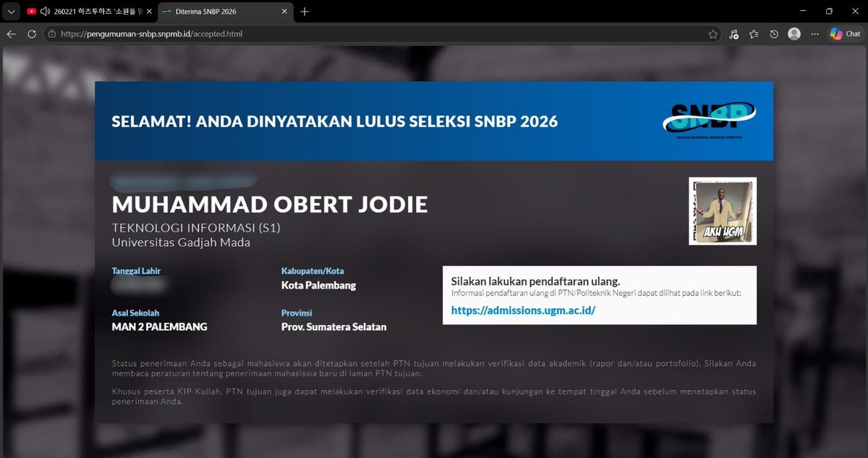Click 'Silakan lakukan pendaftaran ulang.' heading
The image size is (868, 458).
pyautogui.click(x=535, y=281)
